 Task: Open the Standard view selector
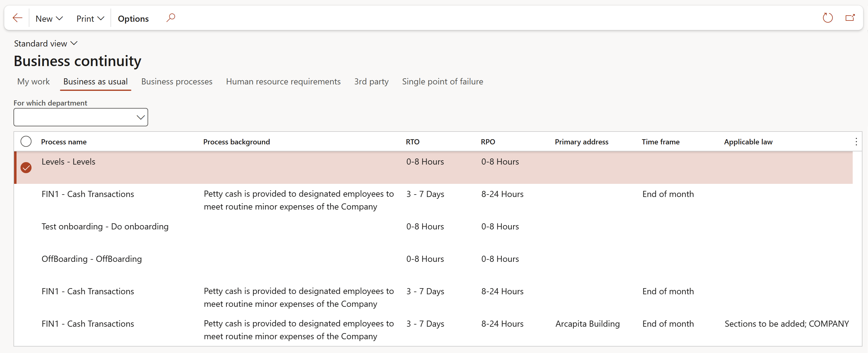pyautogui.click(x=46, y=43)
